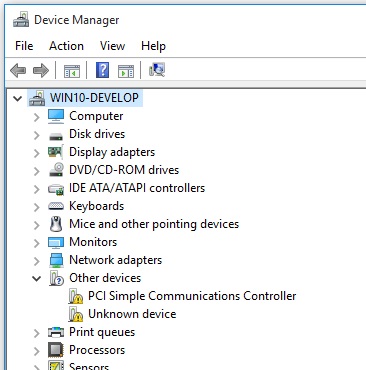Open the View menu

coord(112,46)
